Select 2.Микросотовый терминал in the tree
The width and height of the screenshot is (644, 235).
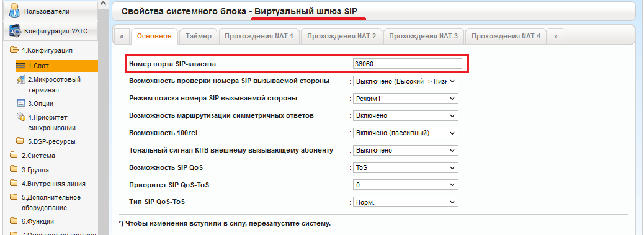[x=54, y=85]
